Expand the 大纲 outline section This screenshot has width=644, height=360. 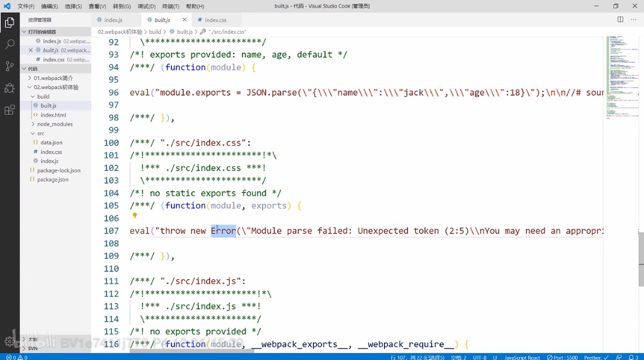(x=55, y=340)
